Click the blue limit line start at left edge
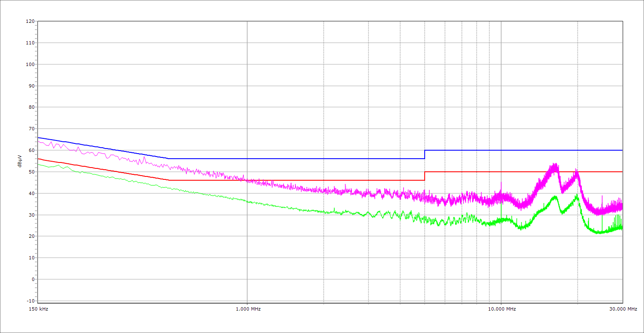 pyautogui.click(x=38, y=138)
